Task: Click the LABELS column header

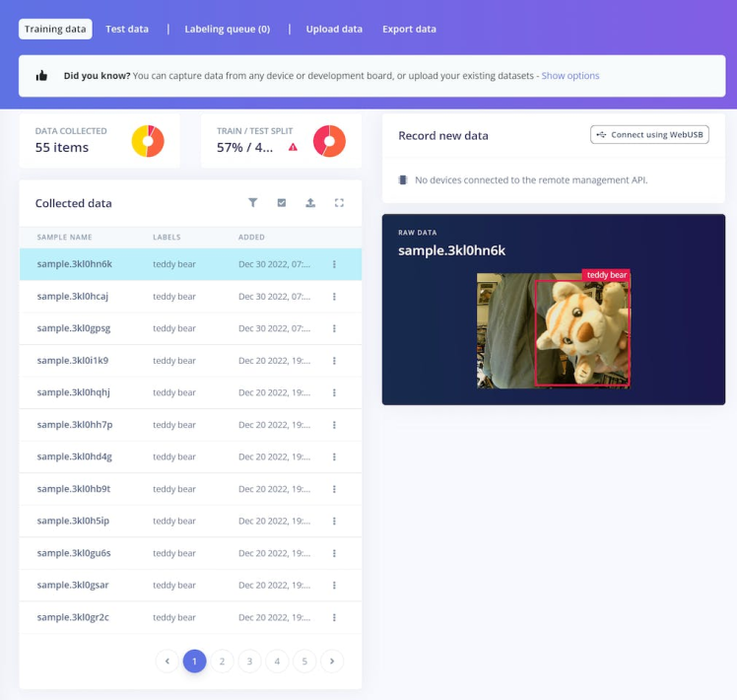Action: (167, 237)
